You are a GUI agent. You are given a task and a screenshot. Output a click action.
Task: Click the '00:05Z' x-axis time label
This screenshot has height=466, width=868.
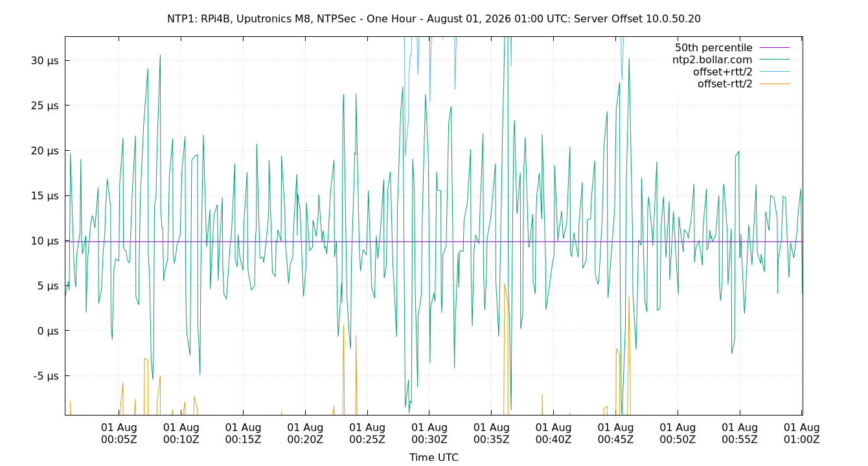click(119, 439)
